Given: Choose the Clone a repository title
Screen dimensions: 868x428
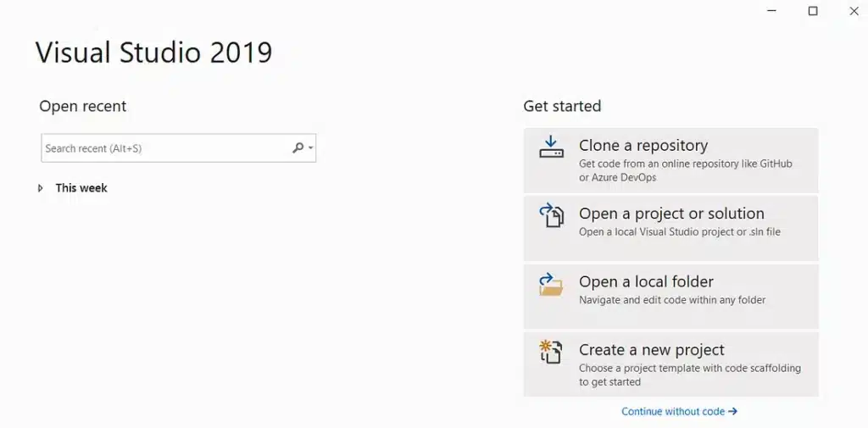Looking at the screenshot, I should [643, 146].
